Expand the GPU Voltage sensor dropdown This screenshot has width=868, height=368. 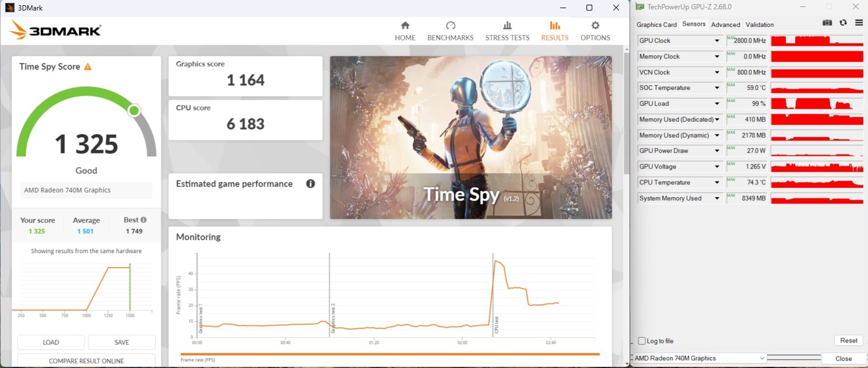tap(718, 167)
